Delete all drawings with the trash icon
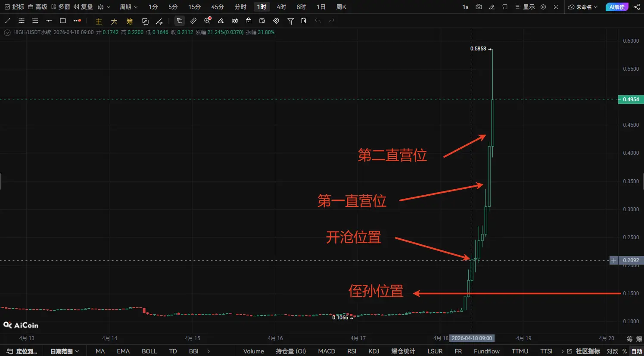644x356 pixels. pyautogui.click(x=304, y=21)
